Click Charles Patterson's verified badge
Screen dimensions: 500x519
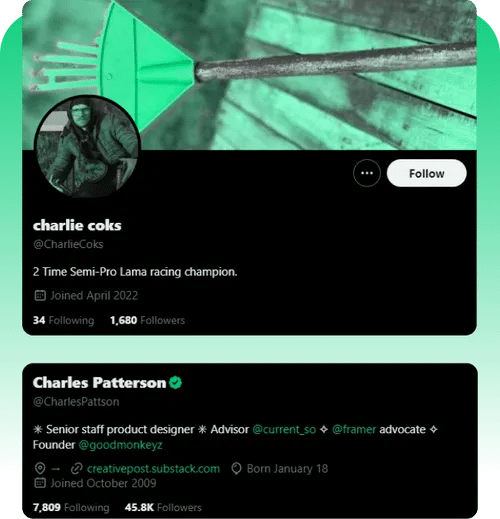point(175,382)
